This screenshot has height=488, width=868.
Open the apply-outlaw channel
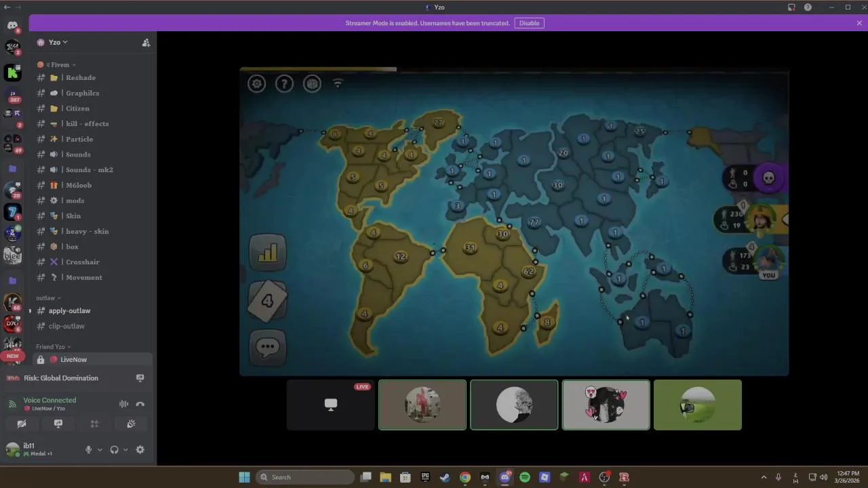[x=94, y=310]
